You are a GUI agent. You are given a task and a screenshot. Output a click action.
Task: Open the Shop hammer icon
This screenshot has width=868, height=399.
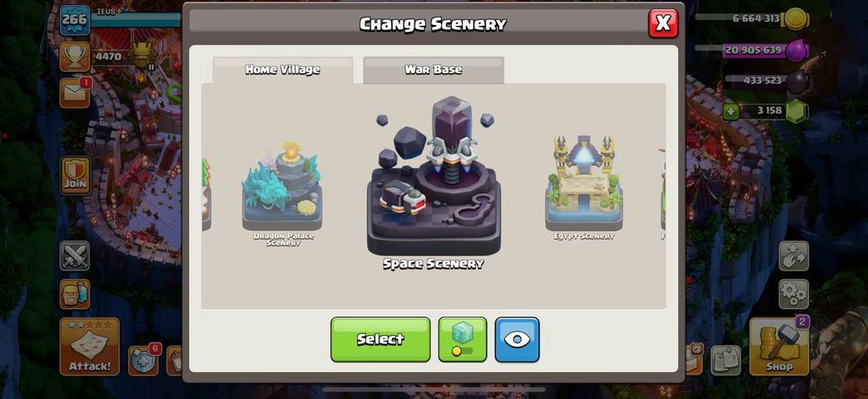[778, 347]
